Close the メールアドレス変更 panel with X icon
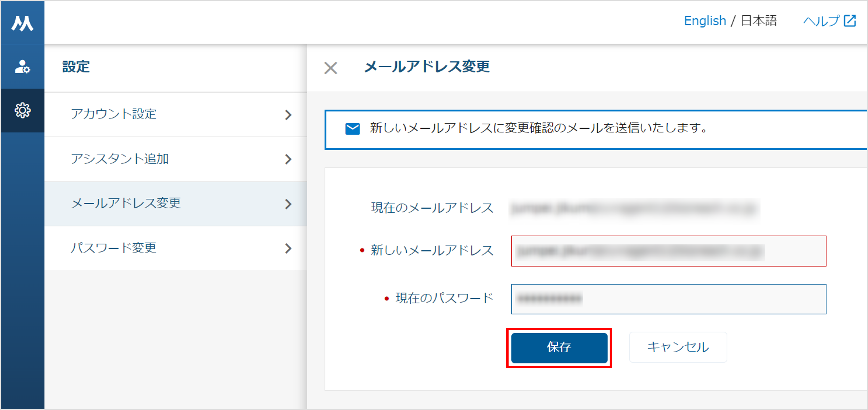Viewport: 868px width, 410px height. [x=331, y=68]
